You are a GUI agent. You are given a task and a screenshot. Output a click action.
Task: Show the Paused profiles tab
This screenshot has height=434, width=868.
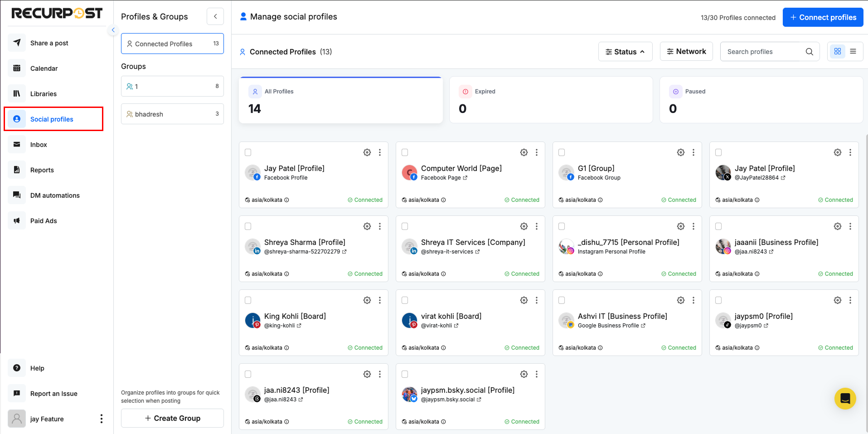pos(761,100)
